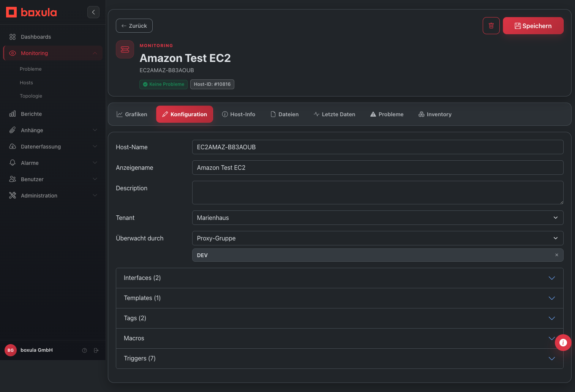Image resolution: width=575 pixels, height=392 pixels.
Task: Log out using the exit icon
Action: tap(96, 350)
